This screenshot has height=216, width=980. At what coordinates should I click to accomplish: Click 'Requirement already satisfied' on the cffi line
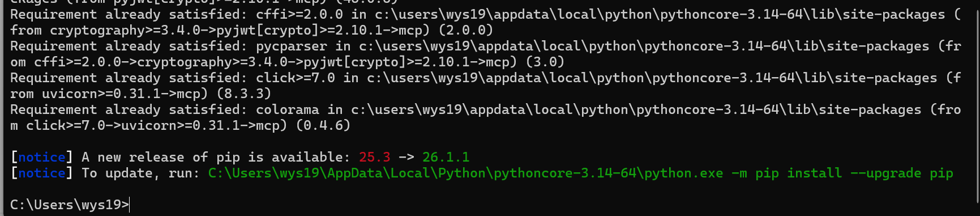point(129,14)
